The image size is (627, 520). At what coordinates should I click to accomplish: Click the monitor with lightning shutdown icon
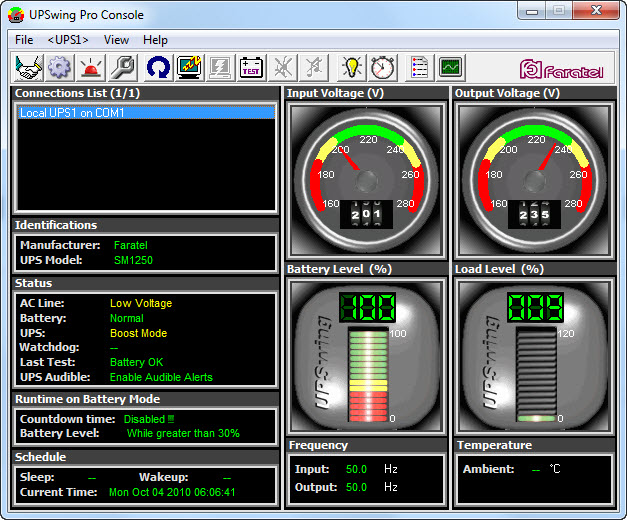[x=189, y=67]
